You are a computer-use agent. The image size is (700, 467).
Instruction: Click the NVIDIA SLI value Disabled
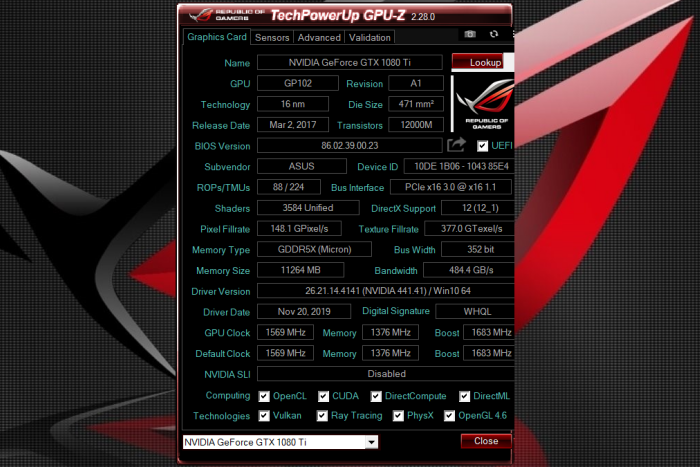click(386, 374)
